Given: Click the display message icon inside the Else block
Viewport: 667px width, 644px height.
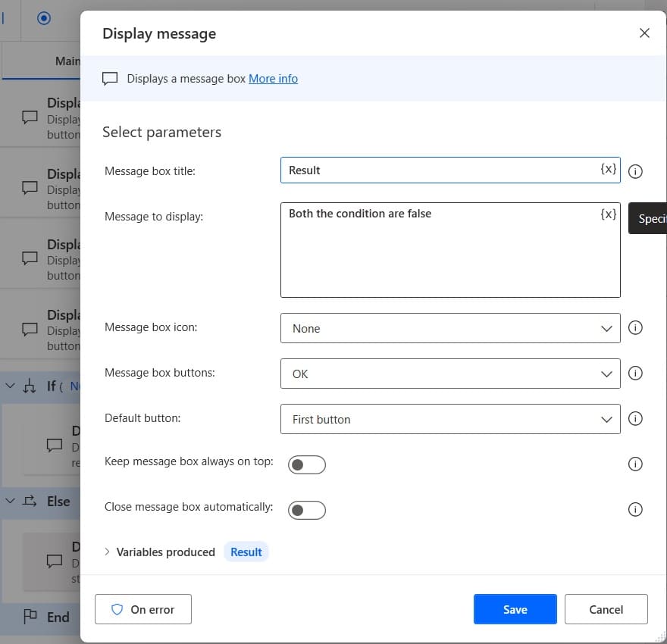Looking at the screenshot, I should pos(55,561).
